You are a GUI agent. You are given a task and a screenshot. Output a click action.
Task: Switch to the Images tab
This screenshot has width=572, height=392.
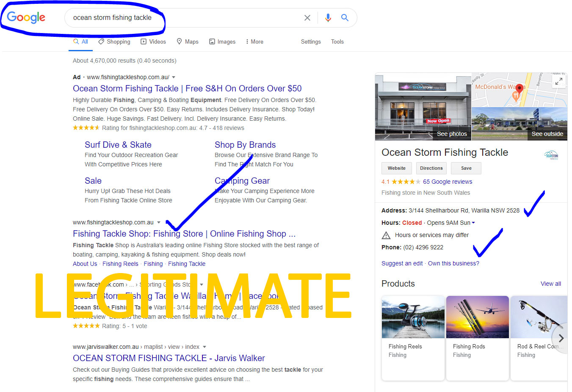coord(222,41)
